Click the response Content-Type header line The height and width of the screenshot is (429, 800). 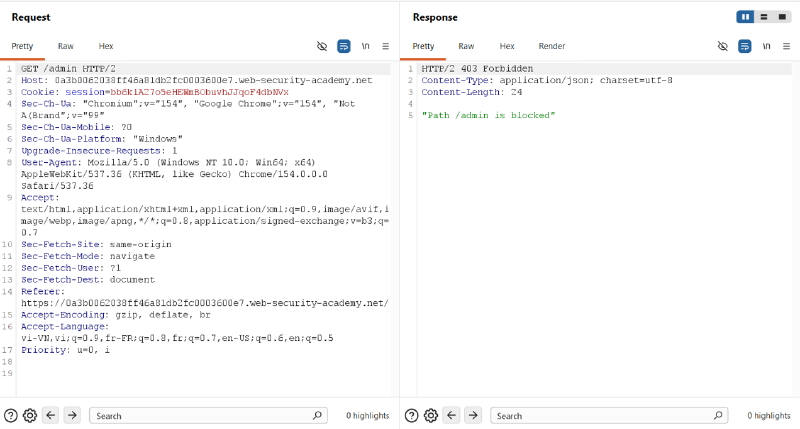(547, 80)
